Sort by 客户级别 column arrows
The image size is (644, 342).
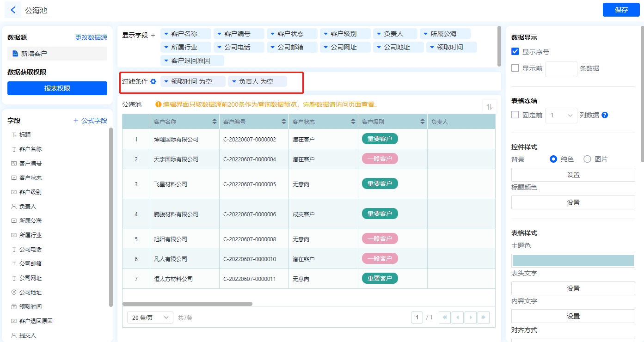tap(423, 122)
